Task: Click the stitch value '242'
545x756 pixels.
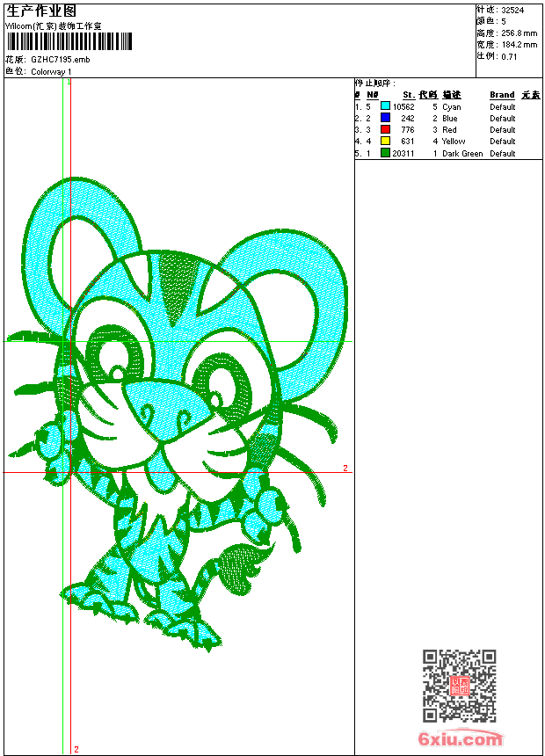Action: (x=408, y=118)
